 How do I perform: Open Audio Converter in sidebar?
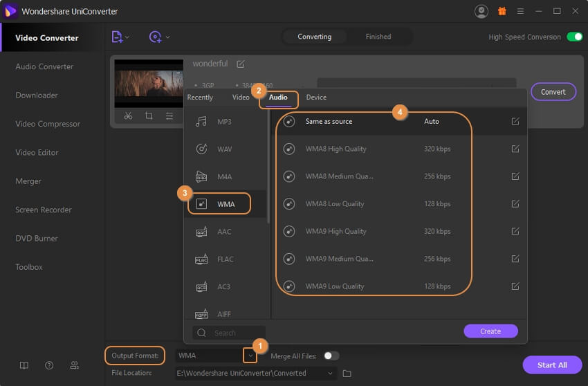click(x=44, y=67)
